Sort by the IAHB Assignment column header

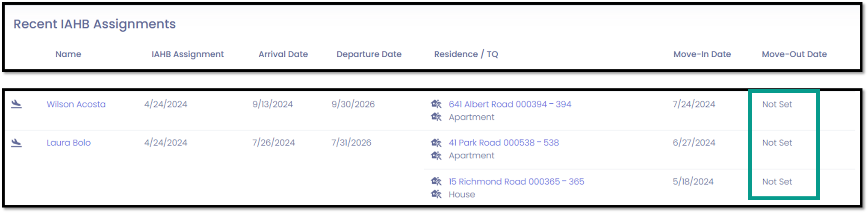[187, 54]
